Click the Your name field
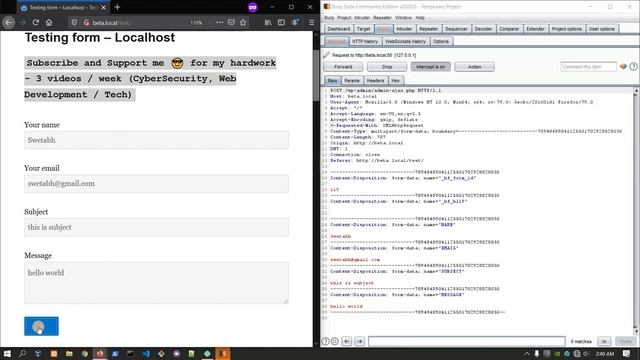This screenshot has height=360, width=640. tap(156, 140)
